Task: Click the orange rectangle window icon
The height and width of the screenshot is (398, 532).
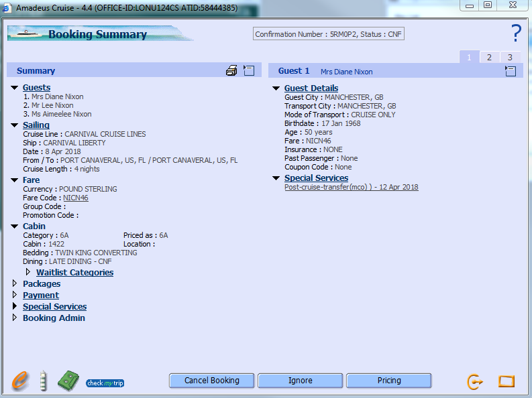Action: 507,381
